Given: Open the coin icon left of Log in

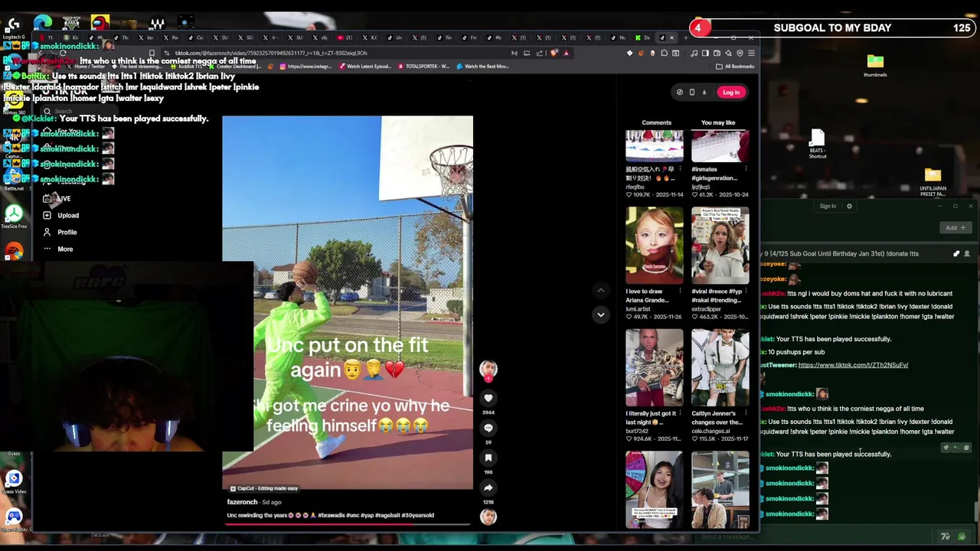Looking at the screenshot, I should click(679, 93).
